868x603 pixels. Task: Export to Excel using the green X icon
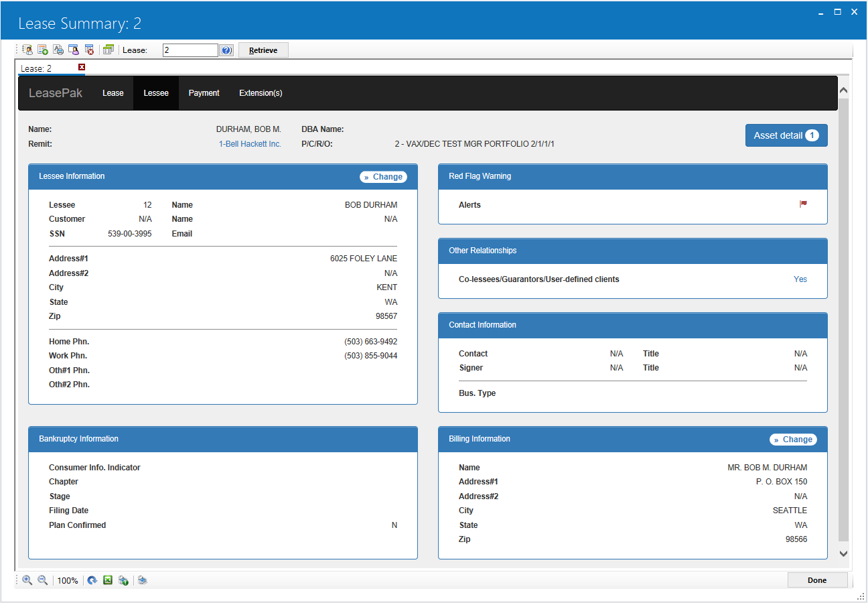108,580
